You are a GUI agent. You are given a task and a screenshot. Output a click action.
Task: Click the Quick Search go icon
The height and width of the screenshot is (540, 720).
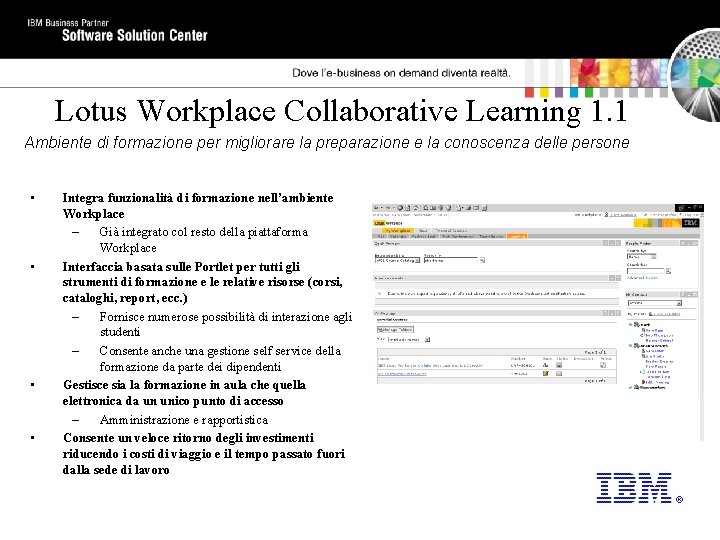pos(482,260)
